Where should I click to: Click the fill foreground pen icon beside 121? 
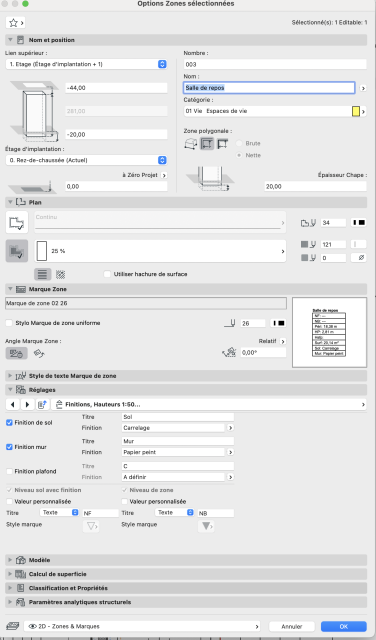(308, 244)
